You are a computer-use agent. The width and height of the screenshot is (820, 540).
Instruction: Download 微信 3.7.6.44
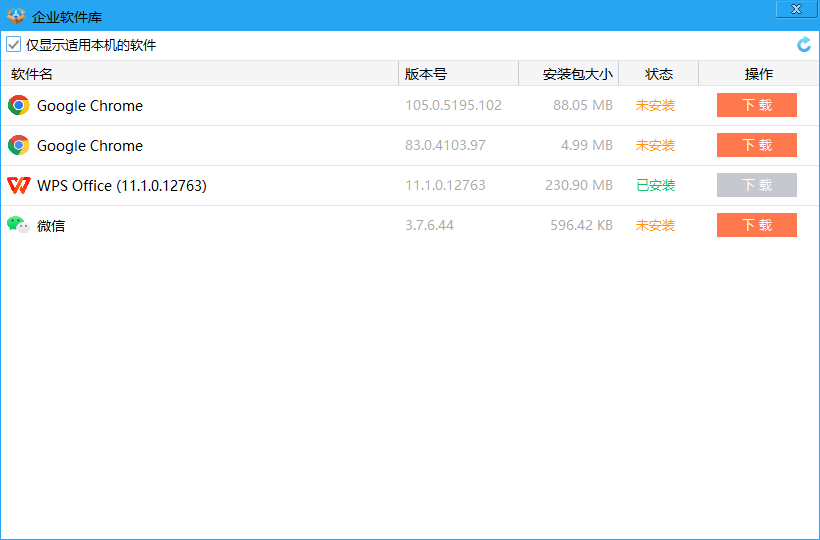pyautogui.click(x=757, y=225)
